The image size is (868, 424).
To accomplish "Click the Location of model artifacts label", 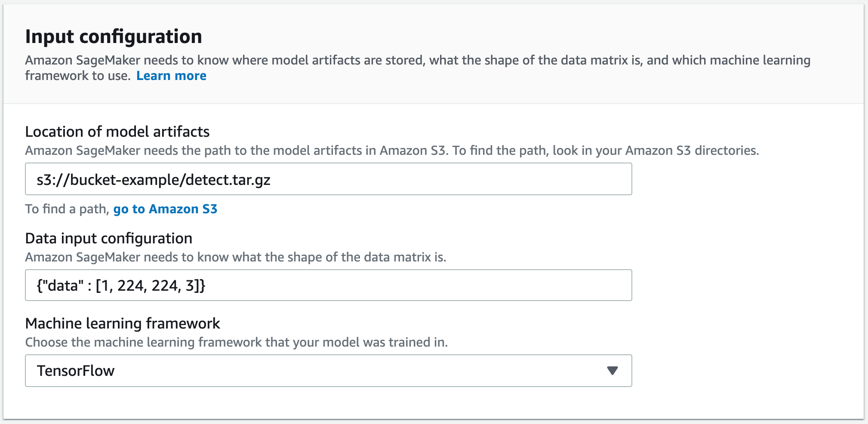I will tap(117, 132).
